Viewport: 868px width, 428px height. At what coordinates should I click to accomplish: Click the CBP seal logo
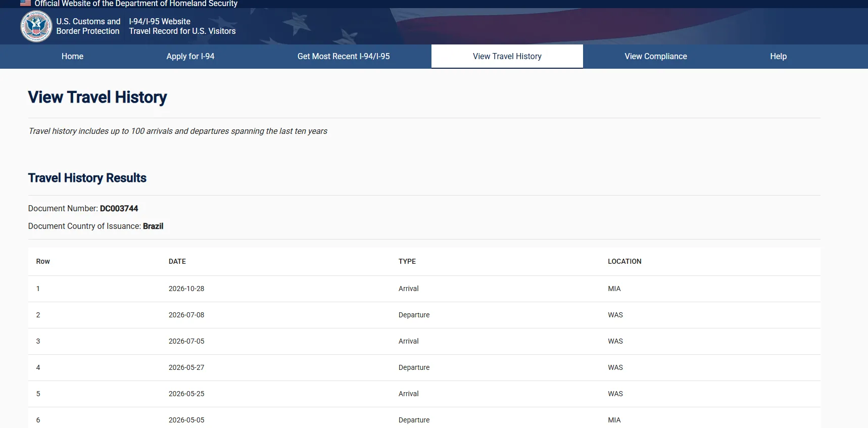pyautogui.click(x=36, y=26)
